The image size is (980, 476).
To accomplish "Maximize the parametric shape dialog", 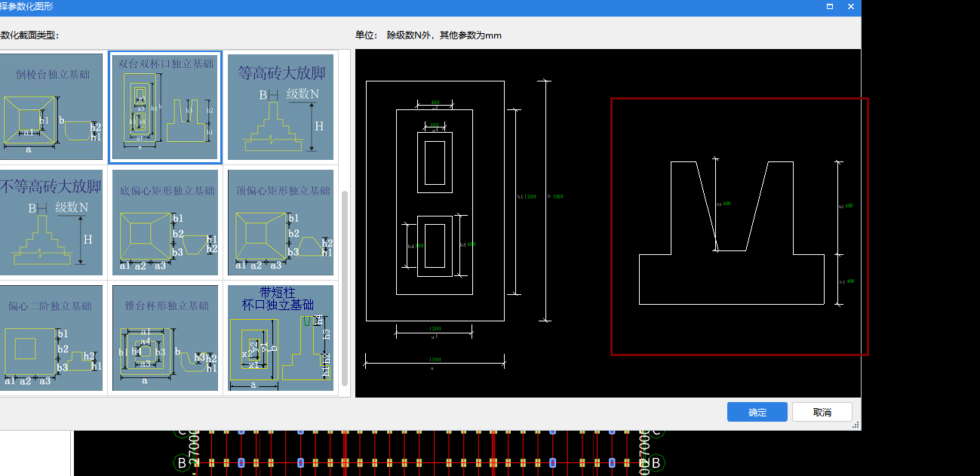I will coord(830,6).
